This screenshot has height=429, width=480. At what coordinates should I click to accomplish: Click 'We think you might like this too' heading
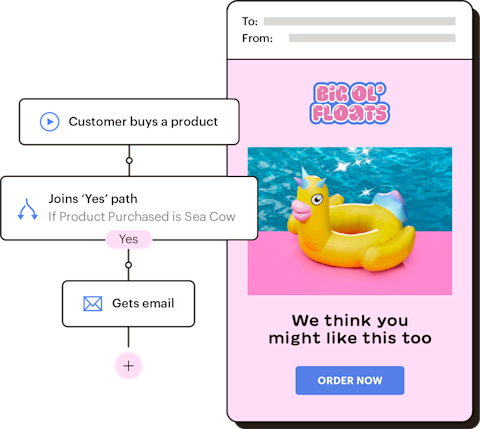(350, 329)
